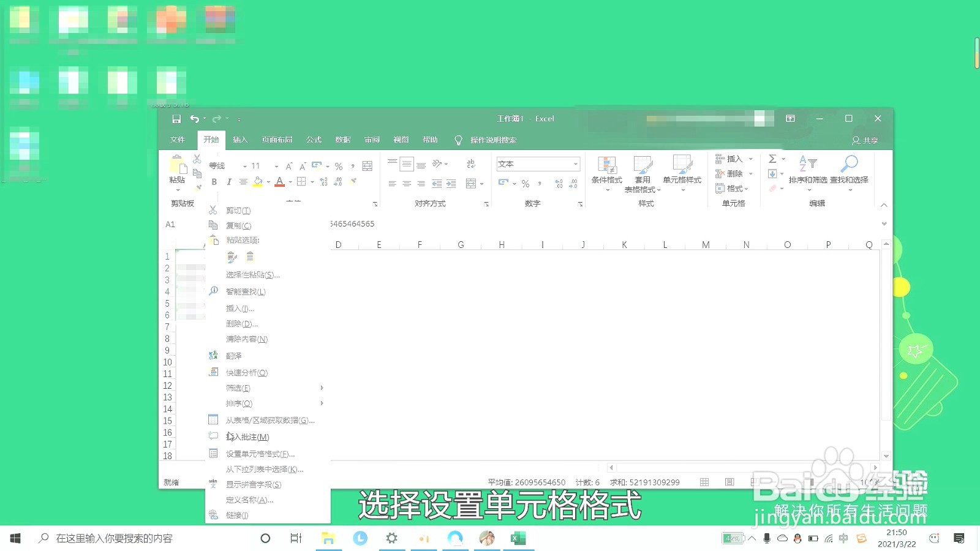Click the orientation text rotation icon
The height and width of the screenshot is (551, 980).
coord(437,163)
